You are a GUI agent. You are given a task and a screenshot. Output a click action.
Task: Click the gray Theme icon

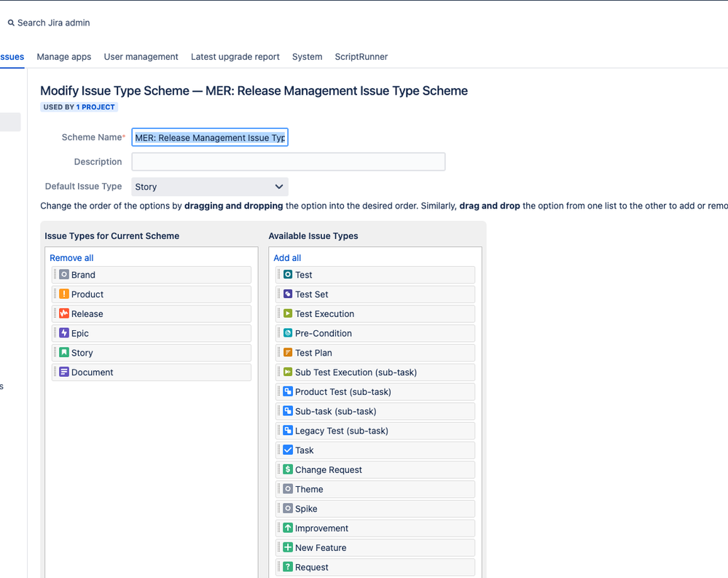(288, 489)
